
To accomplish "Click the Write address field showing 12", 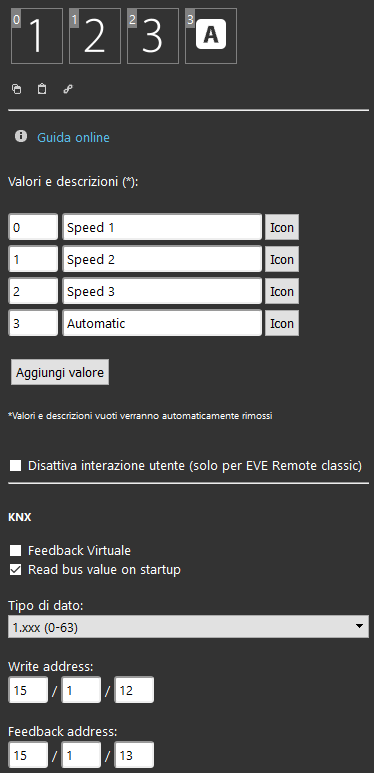I will pyautogui.click(x=134, y=690).
